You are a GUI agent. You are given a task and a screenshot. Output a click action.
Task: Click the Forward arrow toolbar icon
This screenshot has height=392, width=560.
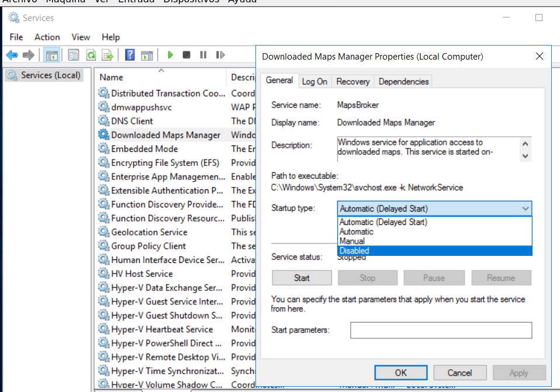[29, 55]
